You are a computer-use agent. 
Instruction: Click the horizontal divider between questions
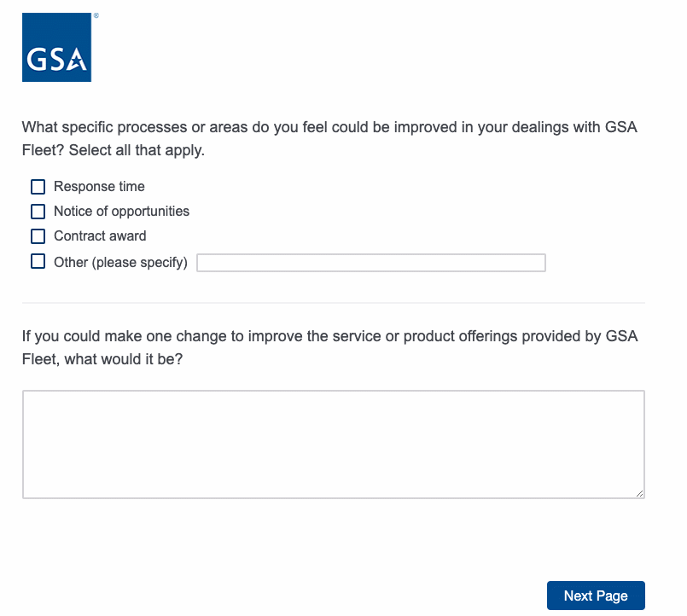click(x=333, y=303)
